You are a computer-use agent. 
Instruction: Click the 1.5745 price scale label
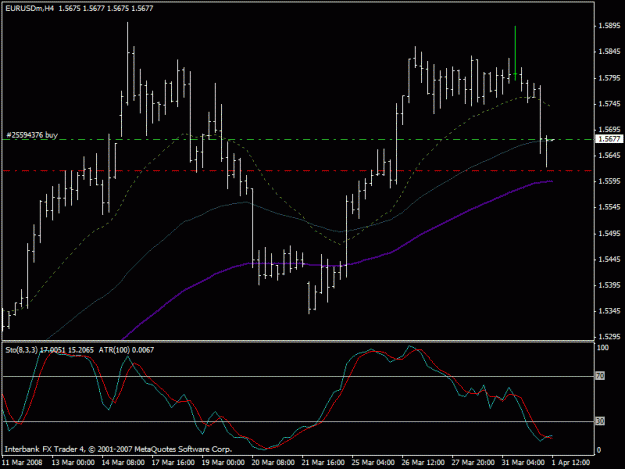pos(609,104)
